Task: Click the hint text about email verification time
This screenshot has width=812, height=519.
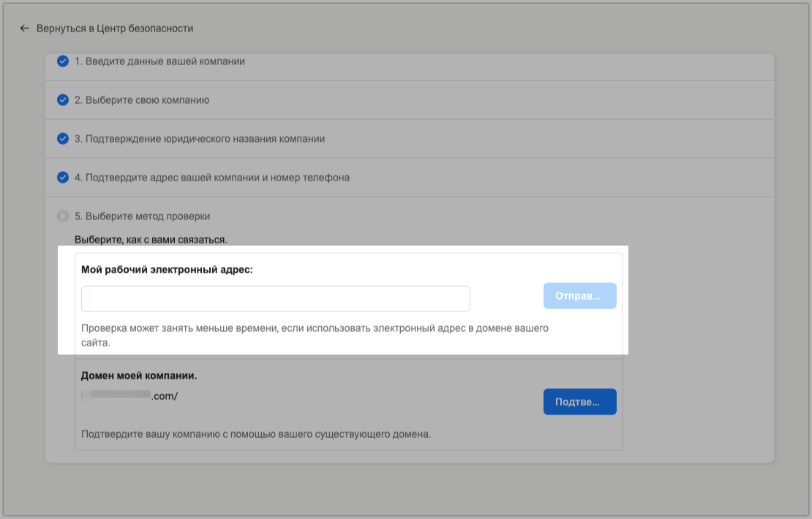Action: pyautogui.click(x=315, y=335)
